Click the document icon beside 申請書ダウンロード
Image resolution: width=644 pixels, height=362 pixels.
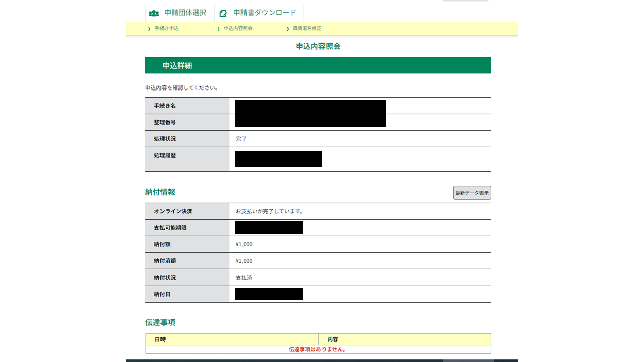[223, 13]
